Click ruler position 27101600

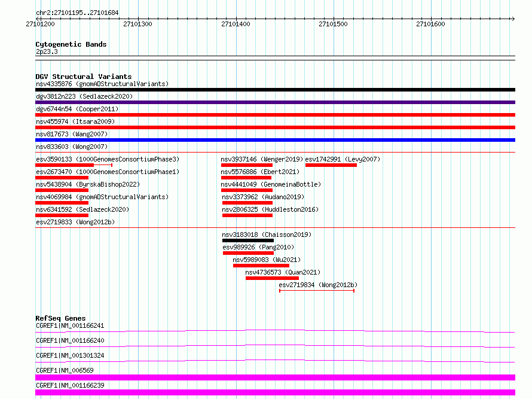[x=430, y=24]
